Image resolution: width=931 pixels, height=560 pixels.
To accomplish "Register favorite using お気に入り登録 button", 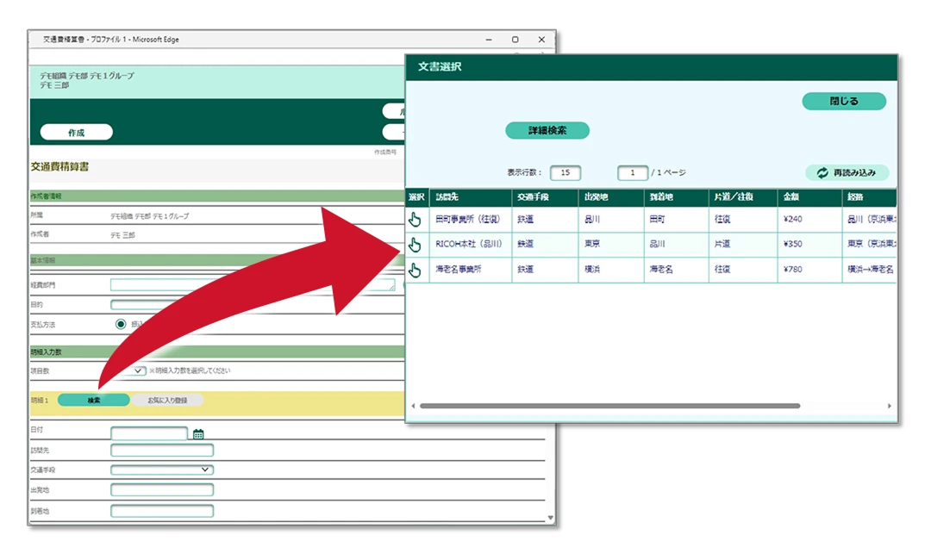I will click(170, 400).
